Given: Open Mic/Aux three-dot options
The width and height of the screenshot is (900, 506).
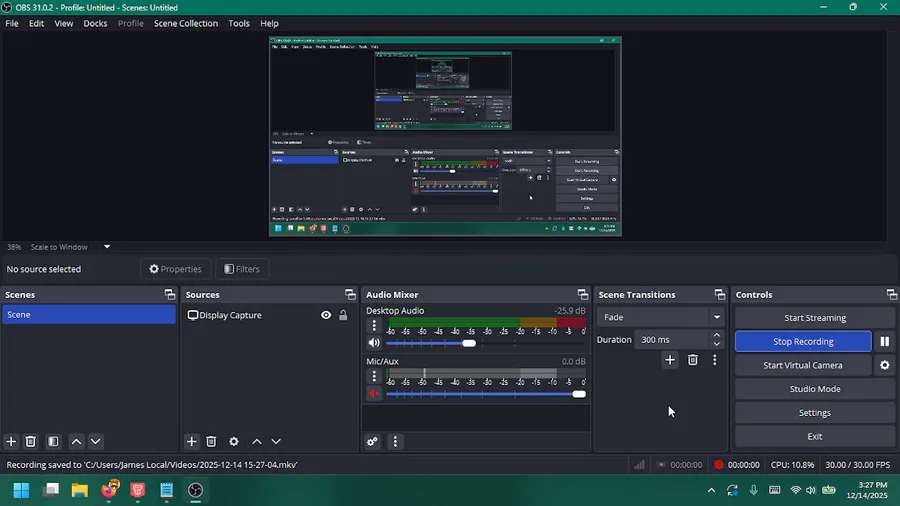Looking at the screenshot, I should [374, 376].
